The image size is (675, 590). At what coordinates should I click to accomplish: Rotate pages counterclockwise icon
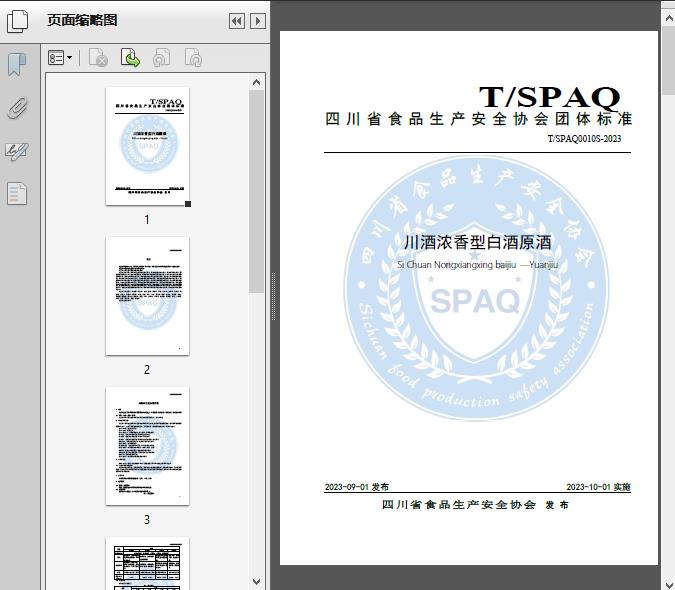(162, 58)
